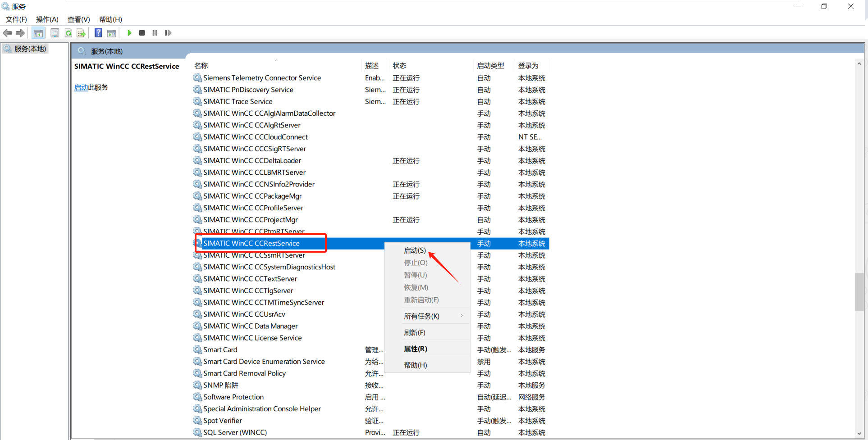
Task: Click the green Refresh toolbar icon
Action: tap(69, 33)
